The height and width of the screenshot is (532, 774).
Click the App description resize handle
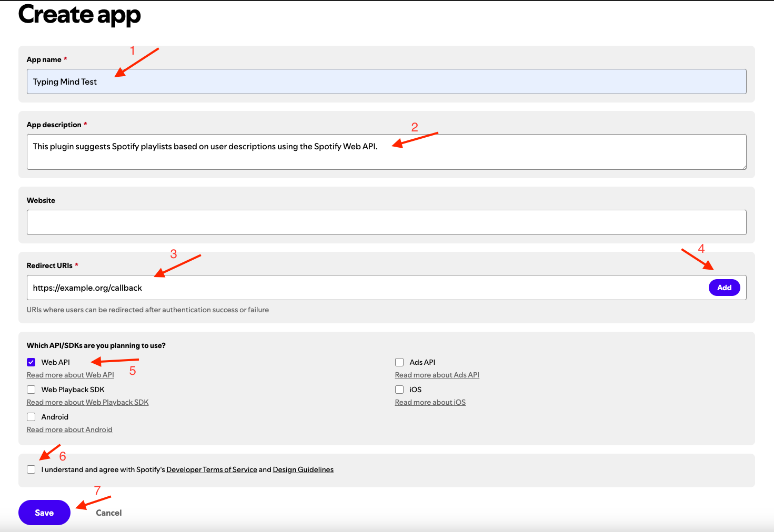(743, 167)
